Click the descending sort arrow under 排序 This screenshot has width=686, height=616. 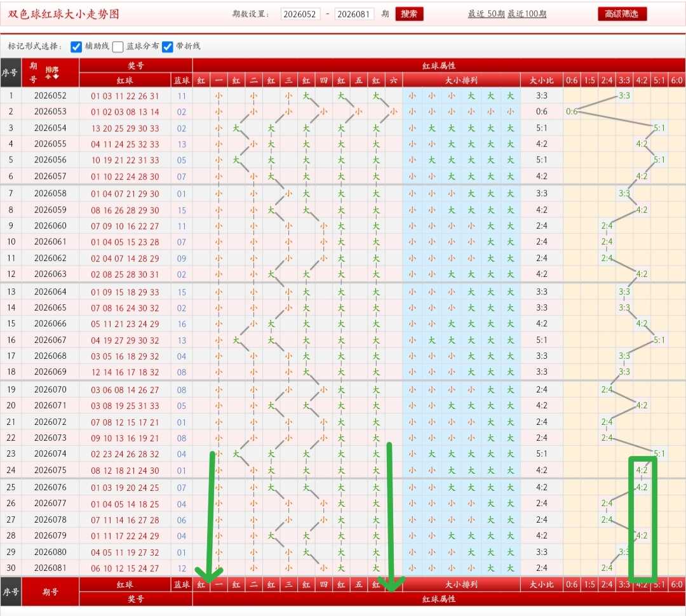55,77
